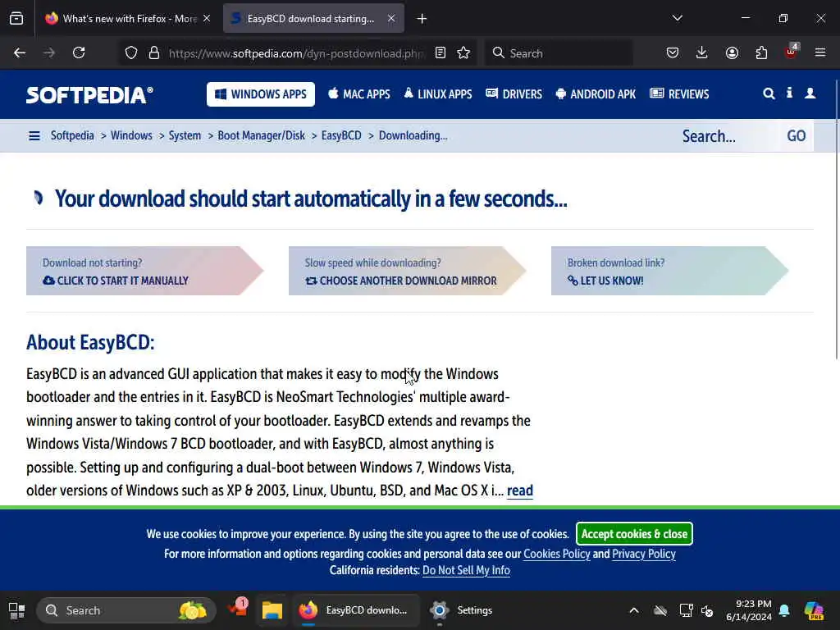Open a new tab with plus button
This screenshot has width=840, height=630.
click(x=422, y=19)
